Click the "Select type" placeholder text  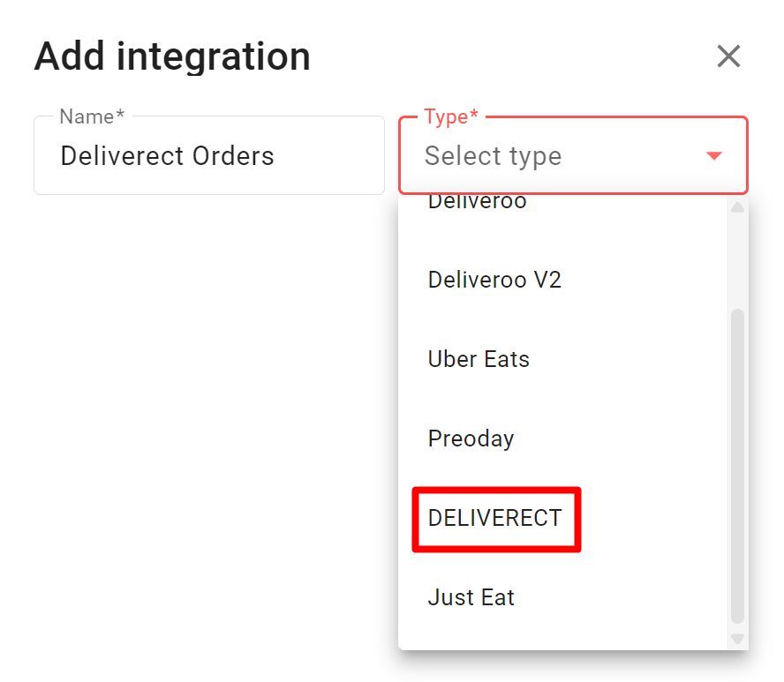click(493, 156)
